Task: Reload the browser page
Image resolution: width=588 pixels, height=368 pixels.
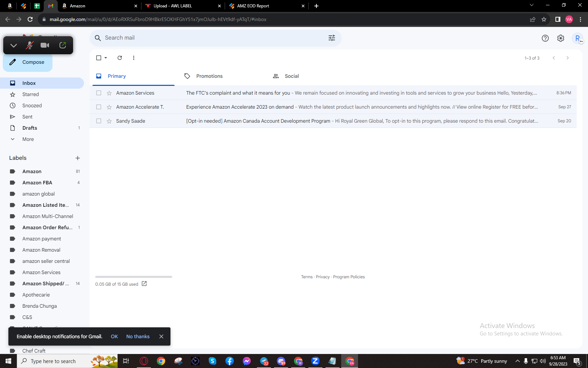Action: click(x=30, y=19)
